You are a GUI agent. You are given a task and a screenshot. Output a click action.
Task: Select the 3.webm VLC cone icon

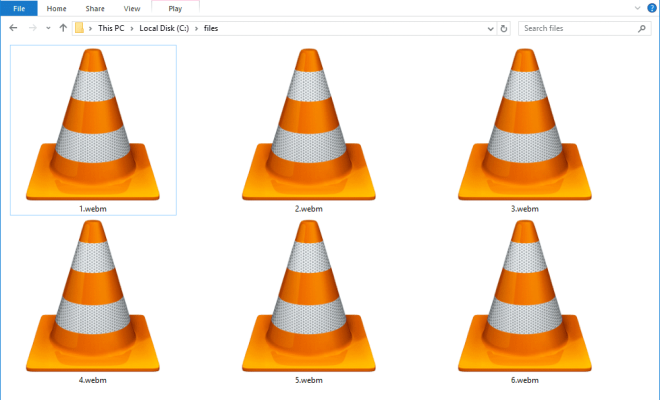coord(524,124)
